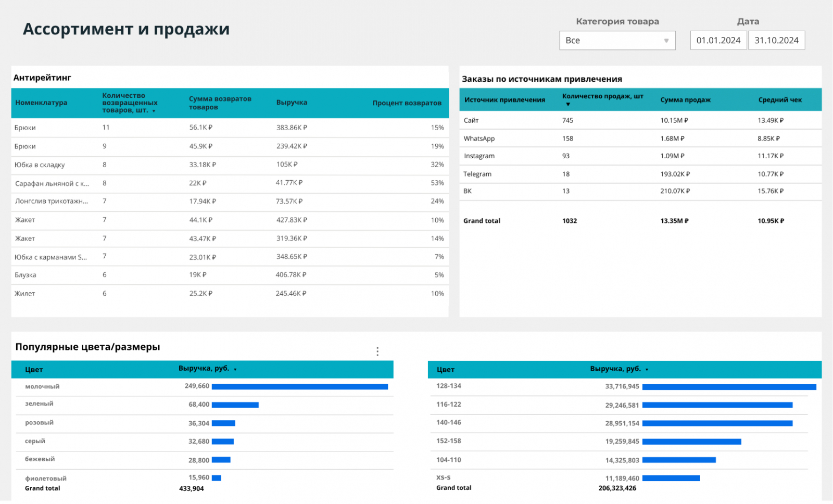Click the бежевый color label
The width and height of the screenshot is (833, 504).
click(40, 460)
